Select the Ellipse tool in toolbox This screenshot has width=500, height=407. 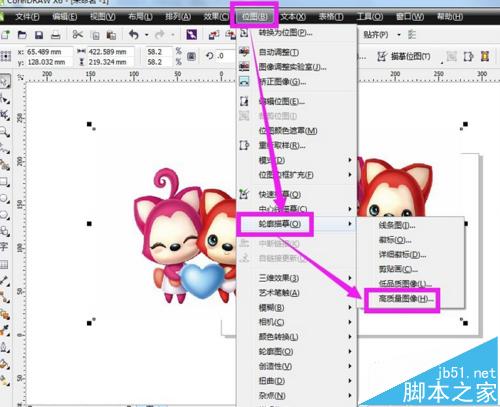5,199
